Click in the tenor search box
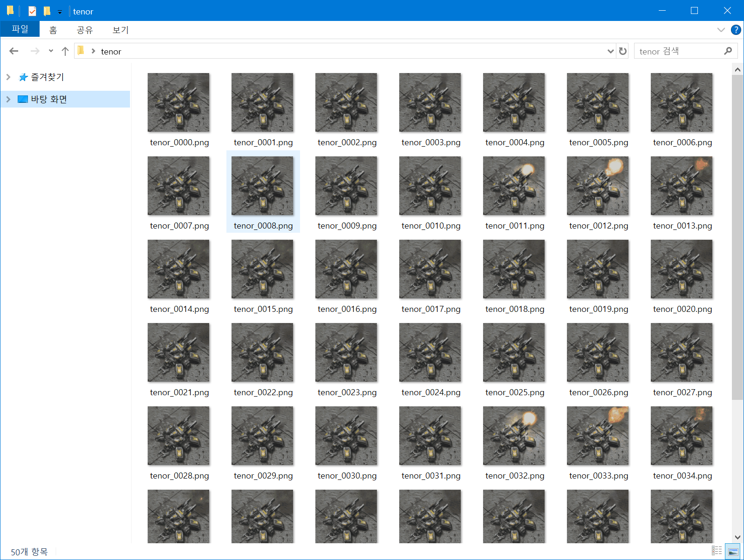 [678, 51]
